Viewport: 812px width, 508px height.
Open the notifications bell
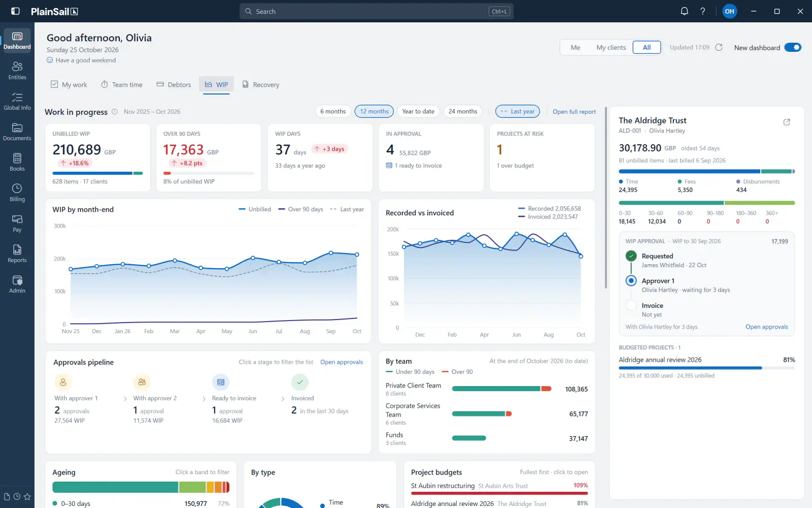685,11
